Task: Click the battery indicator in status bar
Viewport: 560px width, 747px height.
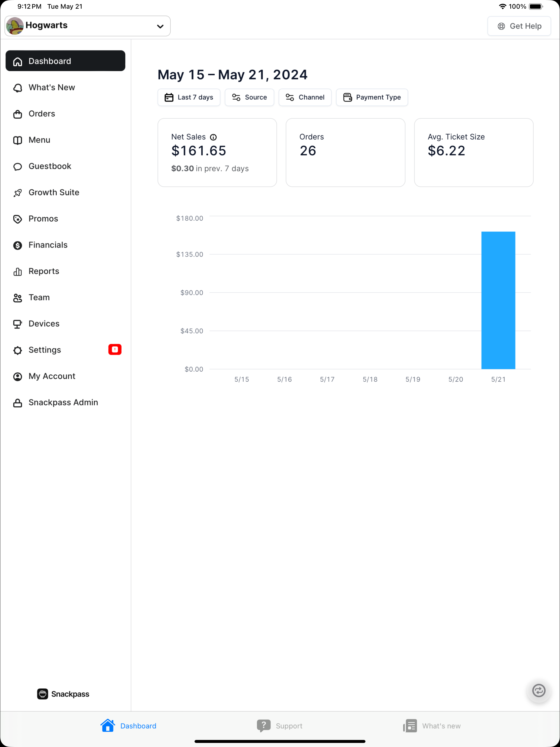Action: (x=536, y=7)
